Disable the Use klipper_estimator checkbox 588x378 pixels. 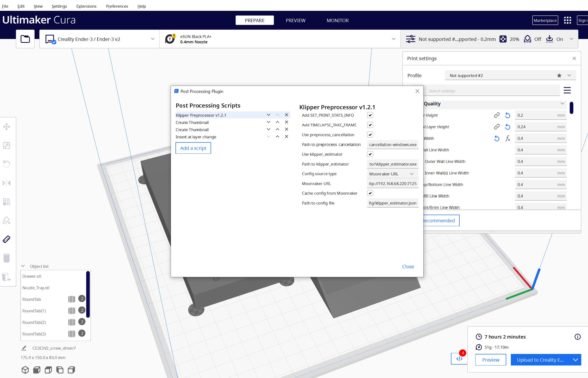click(x=370, y=154)
